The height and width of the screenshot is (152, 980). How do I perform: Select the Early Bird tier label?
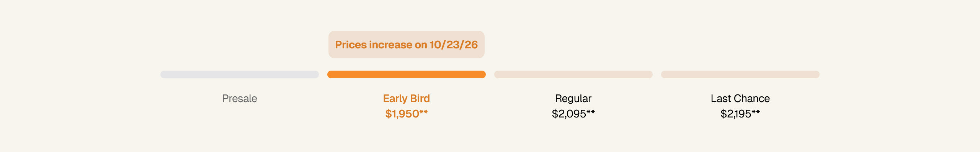coord(407,99)
